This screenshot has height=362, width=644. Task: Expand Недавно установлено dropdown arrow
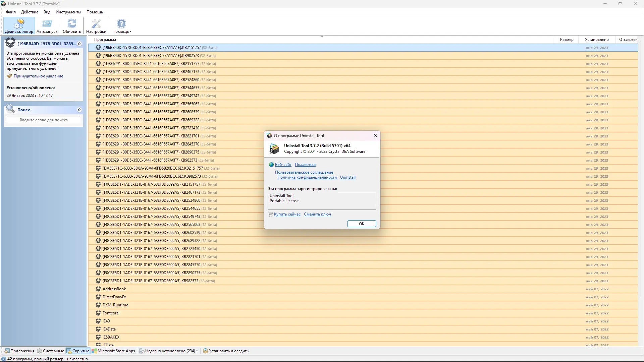(197, 351)
